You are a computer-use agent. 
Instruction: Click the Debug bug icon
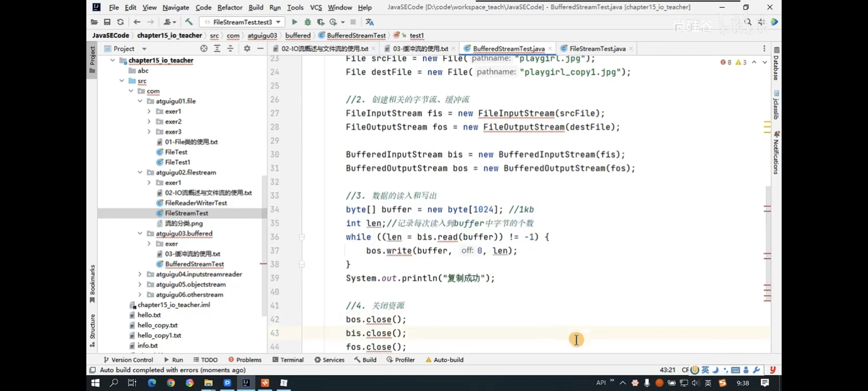tap(307, 22)
